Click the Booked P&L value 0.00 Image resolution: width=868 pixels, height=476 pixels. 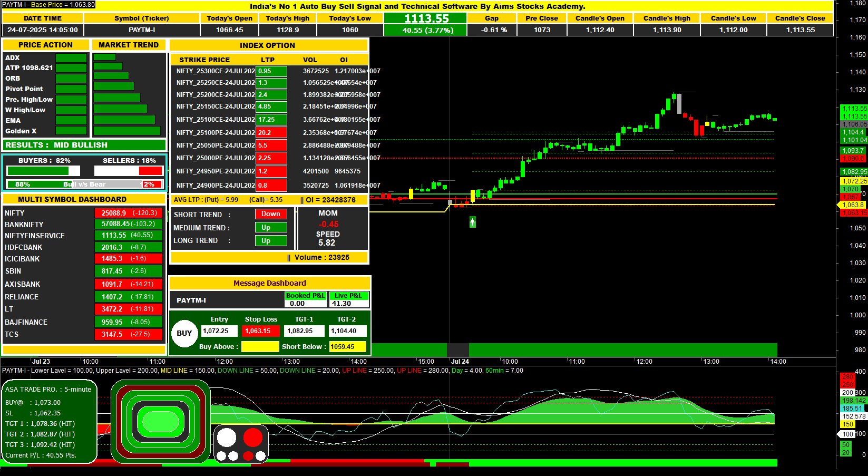306,304
